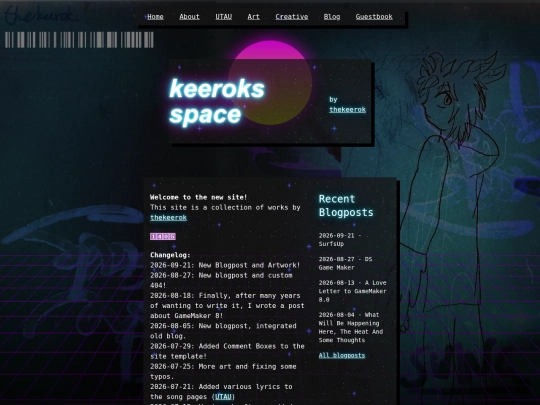Select '2026-08-27 - OS Game Maker' entry
540x405 pixels.
[x=345, y=263]
